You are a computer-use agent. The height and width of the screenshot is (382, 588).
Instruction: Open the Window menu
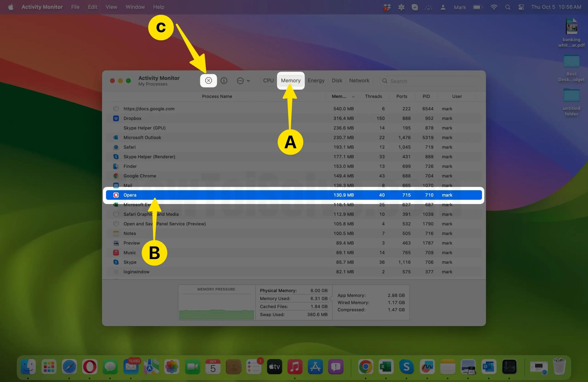[x=135, y=7]
